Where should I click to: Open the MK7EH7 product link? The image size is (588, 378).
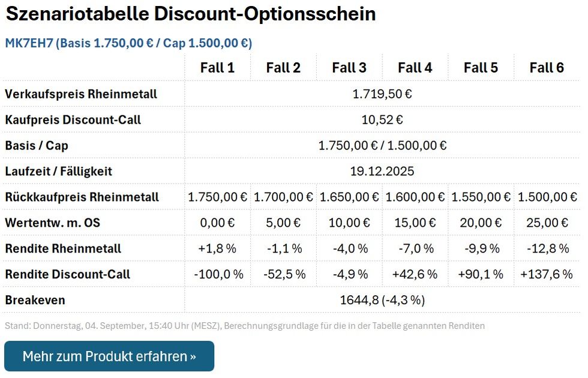coord(128,43)
